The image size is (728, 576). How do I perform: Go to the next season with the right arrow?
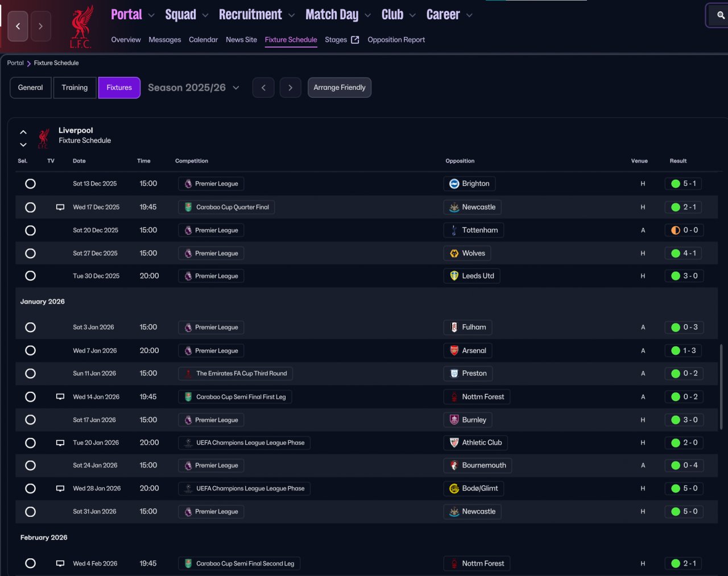291,88
